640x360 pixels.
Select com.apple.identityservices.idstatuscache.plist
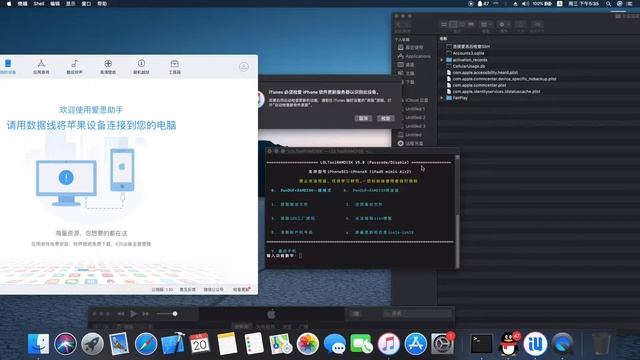point(496,91)
